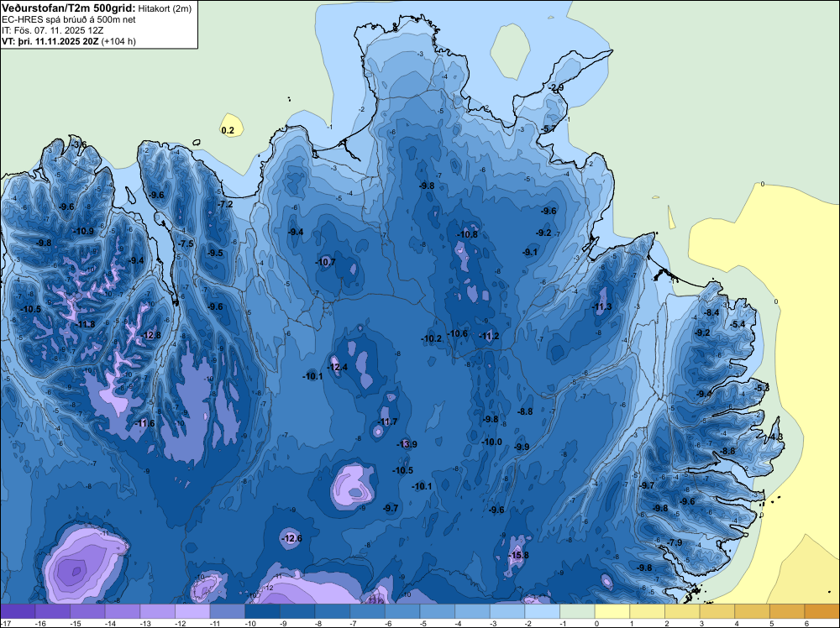Click the '0.2' value on the yellow island
The height and width of the screenshot is (628, 840).
[x=228, y=130]
